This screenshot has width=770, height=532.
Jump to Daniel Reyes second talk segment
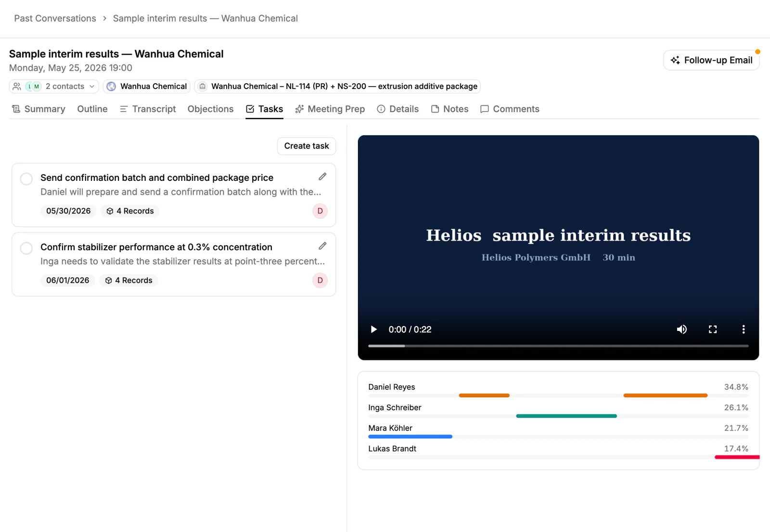(666, 395)
